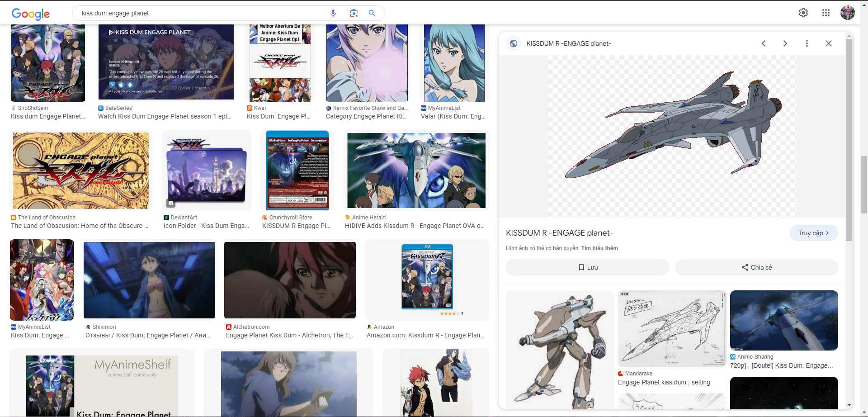Open The Land of Obscusion logo thumbnail

[x=81, y=171]
